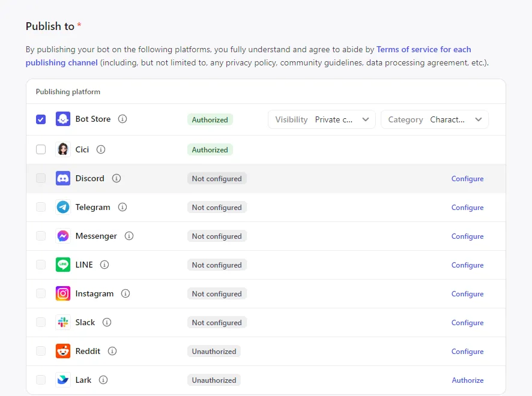Click the Reddit name label
Screen dimensions: 532x396
point(88,351)
